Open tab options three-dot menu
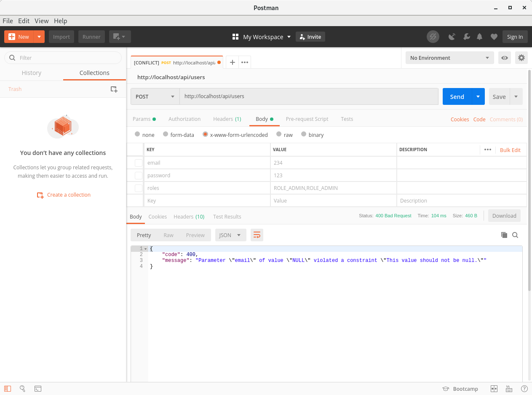The height and width of the screenshot is (395, 532). [245, 62]
